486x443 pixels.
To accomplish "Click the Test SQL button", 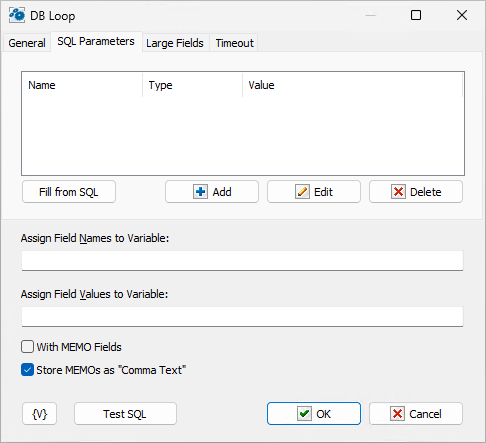I will tap(125, 414).
